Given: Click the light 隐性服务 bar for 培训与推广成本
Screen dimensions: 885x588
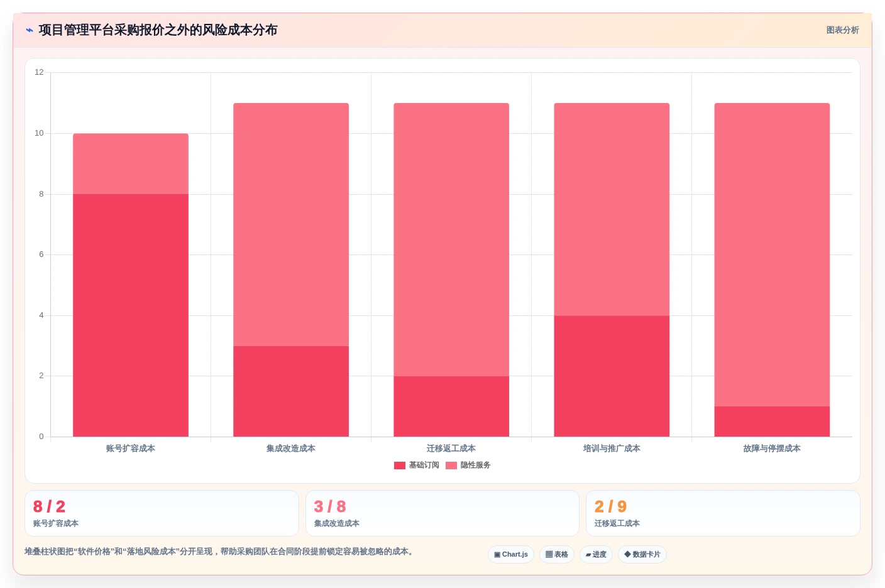Looking at the screenshot, I should tap(612, 209).
